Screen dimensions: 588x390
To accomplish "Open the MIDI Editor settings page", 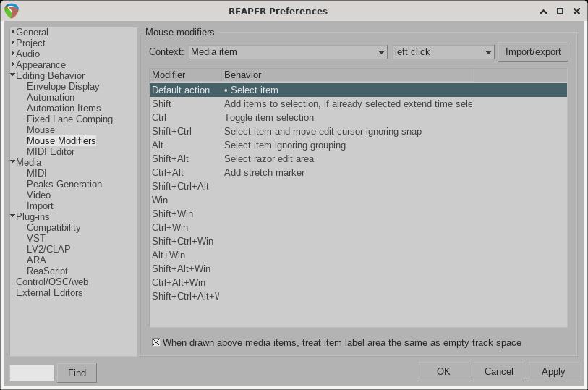I will [x=51, y=151].
